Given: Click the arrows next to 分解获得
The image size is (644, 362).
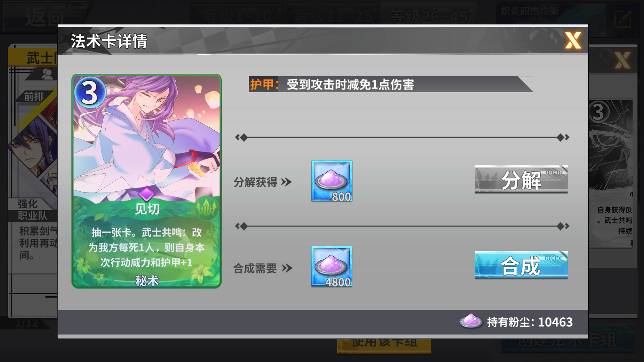Looking at the screenshot, I should pyautogui.click(x=286, y=182).
